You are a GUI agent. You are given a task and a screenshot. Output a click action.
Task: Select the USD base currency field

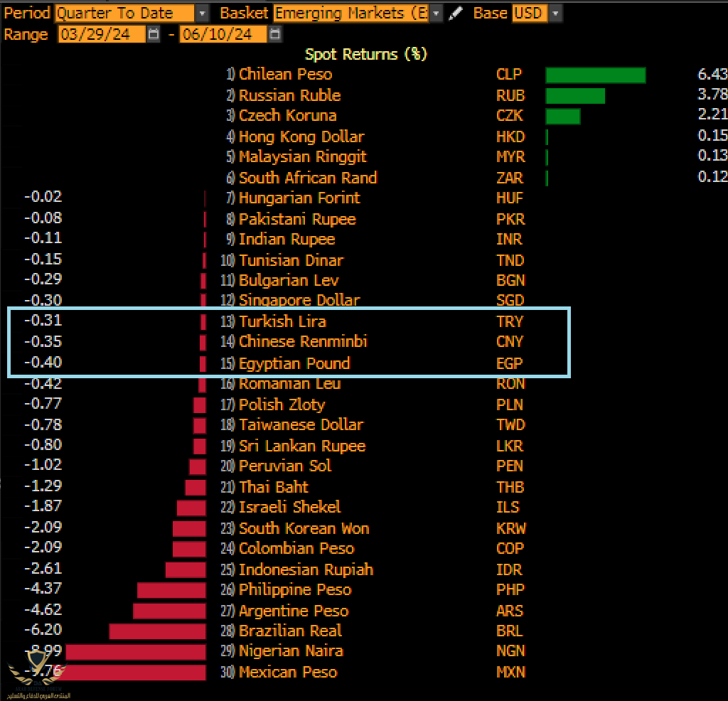click(x=530, y=14)
